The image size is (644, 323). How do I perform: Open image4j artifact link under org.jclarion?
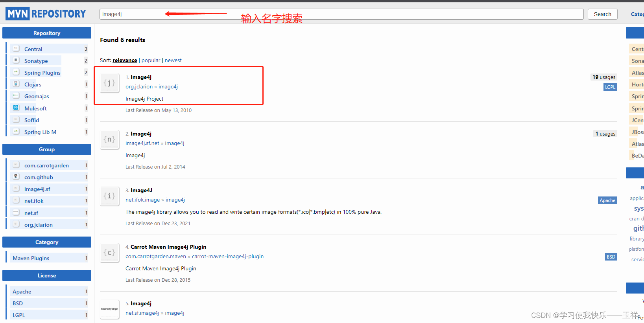(168, 86)
